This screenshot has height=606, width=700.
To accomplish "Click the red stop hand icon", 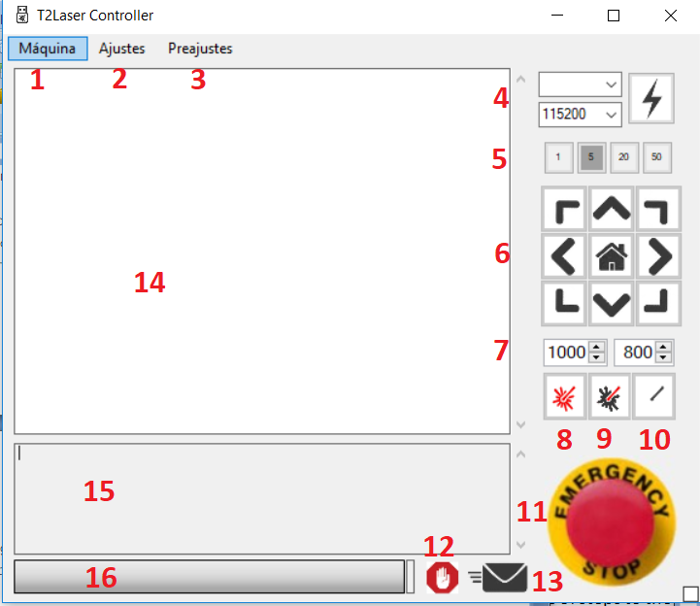I will click(442, 577).
